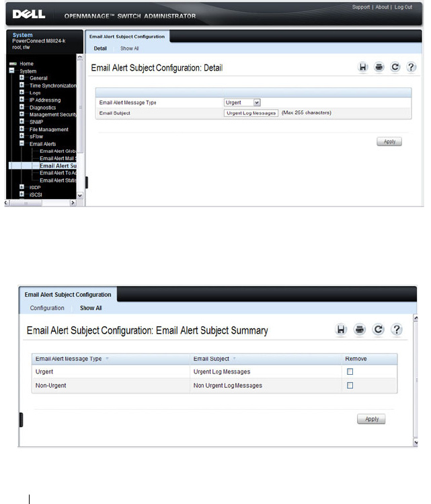Select the Configuration tab in lower panel
The height and width of the screenshot is (504, 431).
pyautogui.click(x=47, y=308)
